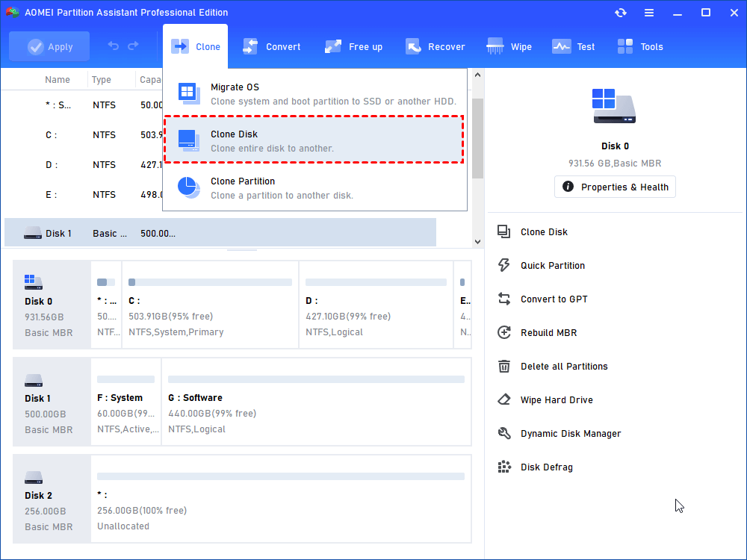
Task: Click the Delete all Partitions trash icon
Action: (504, 366)
